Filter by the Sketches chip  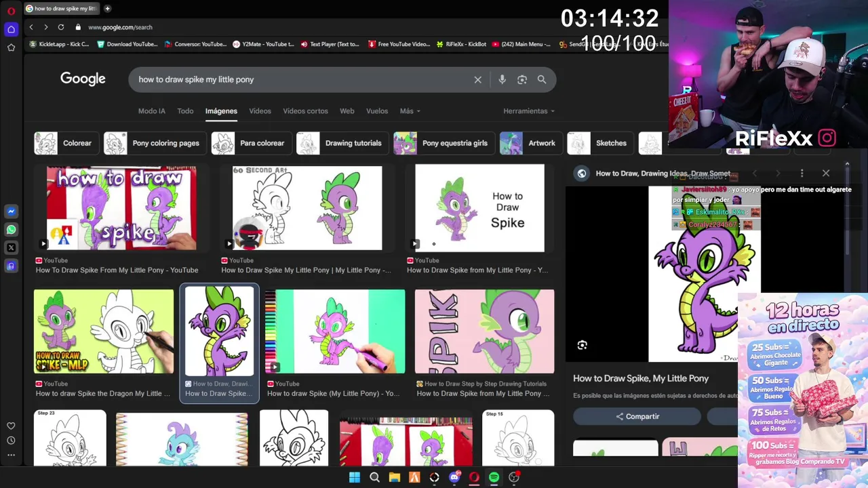pyautogui.click(x=599, y=143)
